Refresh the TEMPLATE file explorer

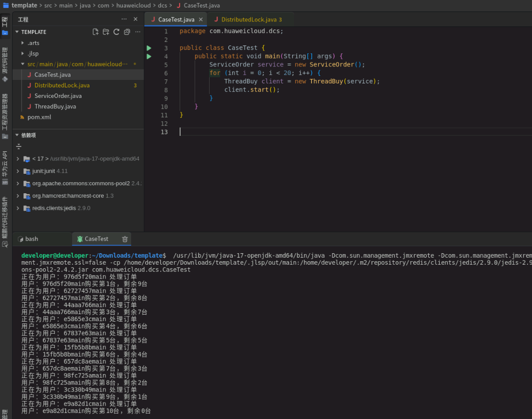(116, 32)
